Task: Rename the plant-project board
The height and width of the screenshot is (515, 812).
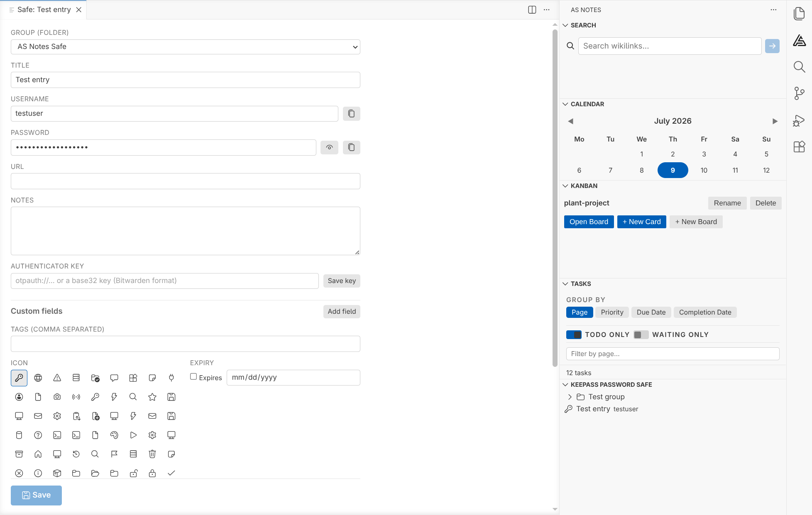Action: tap(727, 203)
